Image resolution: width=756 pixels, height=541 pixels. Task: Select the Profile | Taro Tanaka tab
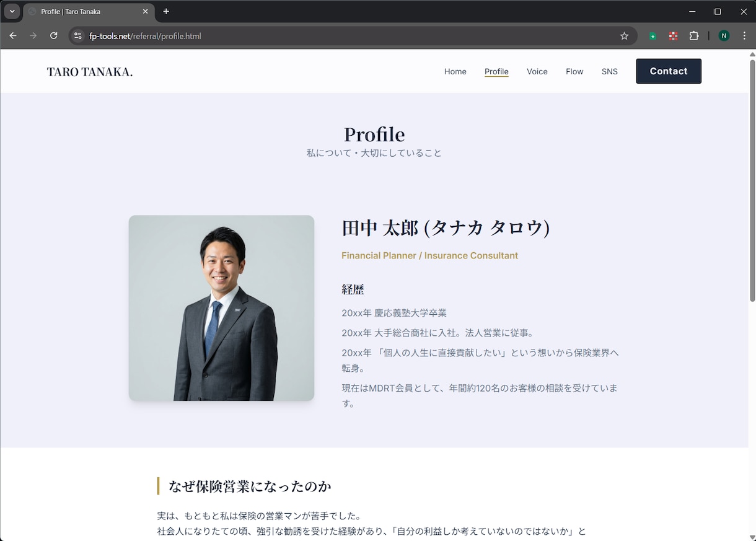point(89,12)
